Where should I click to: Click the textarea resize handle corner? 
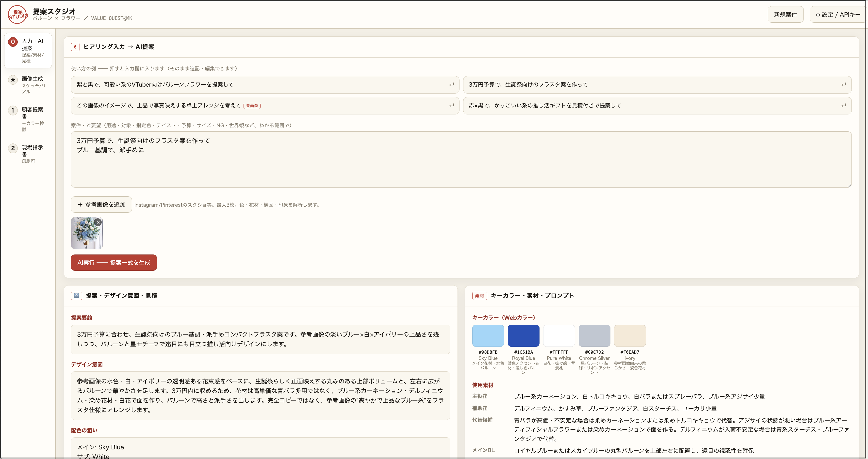pos(849,185)
